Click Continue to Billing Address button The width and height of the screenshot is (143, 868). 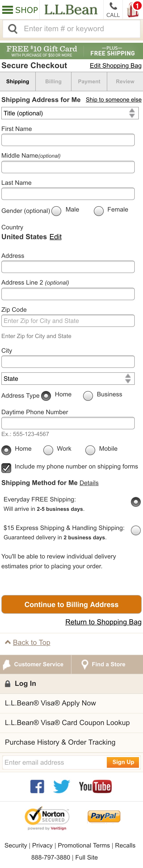pos(71,605)
